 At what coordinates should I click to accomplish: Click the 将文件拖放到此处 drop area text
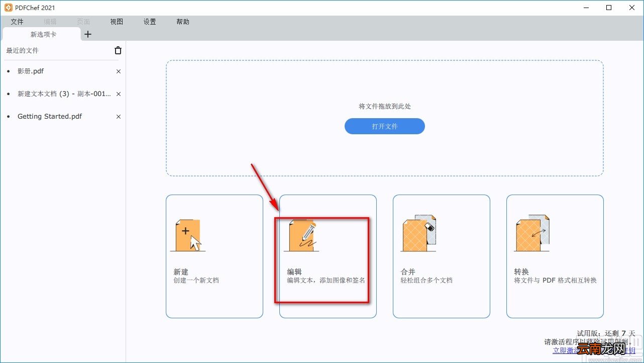pos(385,107)
